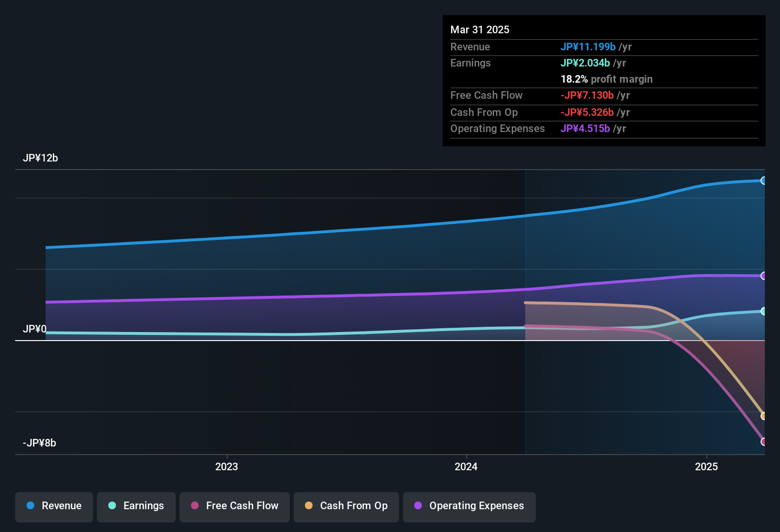
Task: Click the -JP¥5.326b cash from op value
Action: 587,112
